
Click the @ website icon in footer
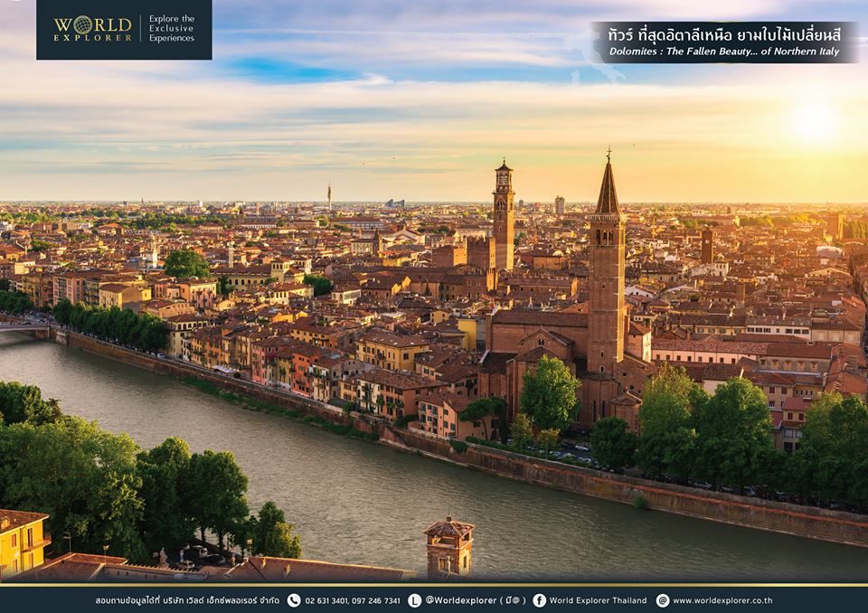click(x=663, y=600)
